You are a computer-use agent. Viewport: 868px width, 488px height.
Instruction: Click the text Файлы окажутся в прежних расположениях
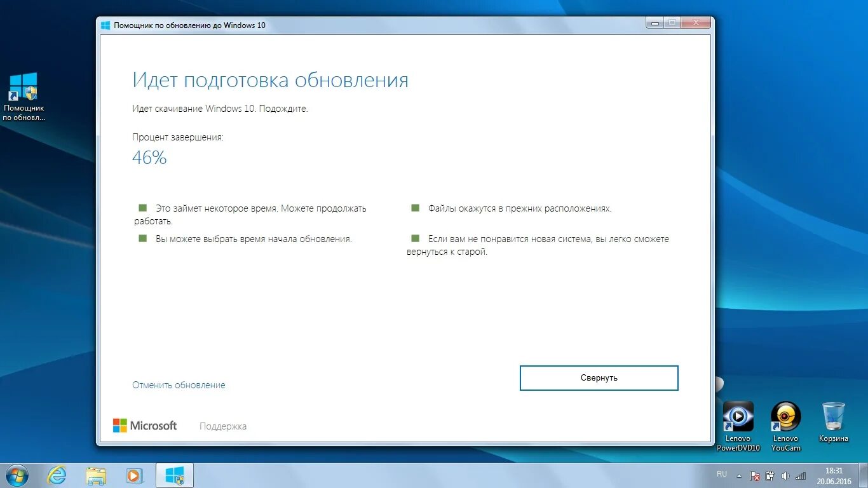tap(520, 208)
